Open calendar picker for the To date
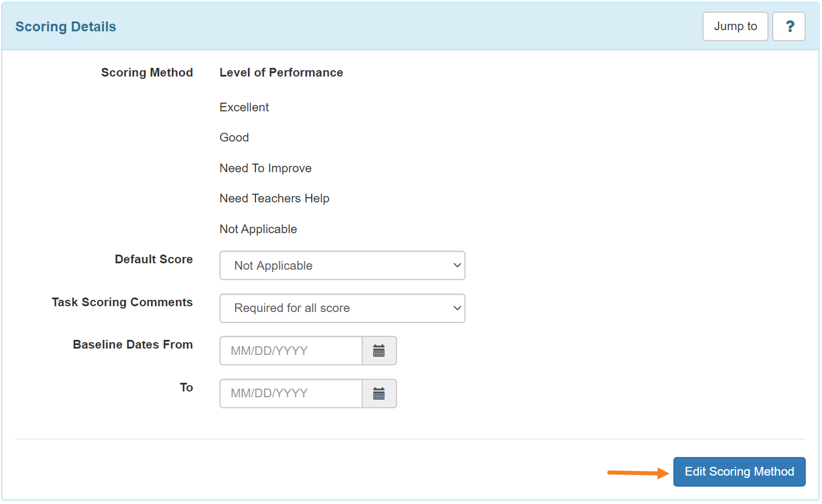Image resolution: width=822 pixels, height=504 pixels. click(x=379, y=394)
